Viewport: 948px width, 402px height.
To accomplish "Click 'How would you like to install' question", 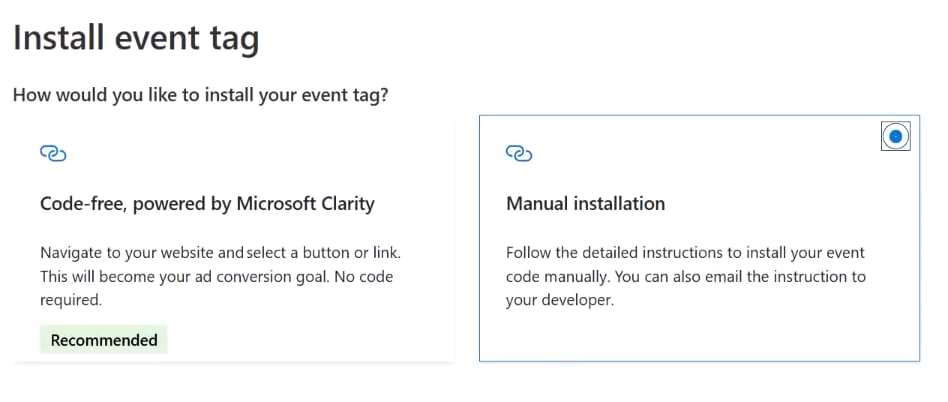I will pos(200,96).
